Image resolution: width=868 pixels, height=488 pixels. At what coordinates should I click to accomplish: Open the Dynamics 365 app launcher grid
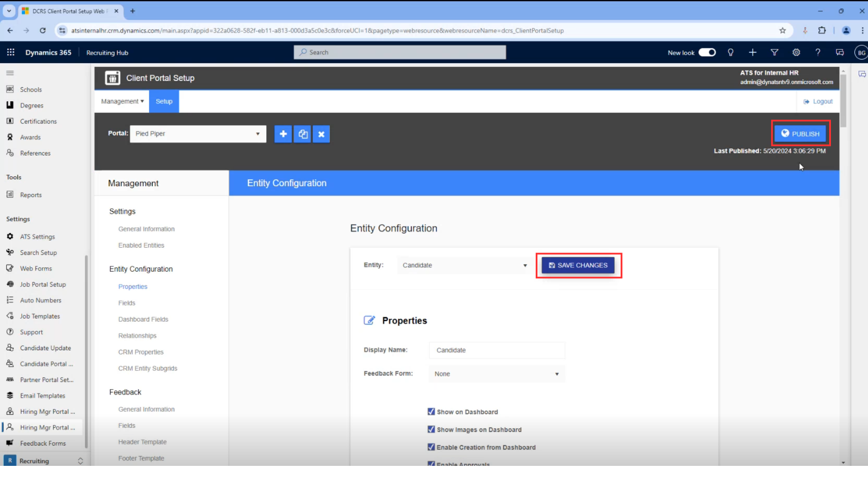point(11,52)
